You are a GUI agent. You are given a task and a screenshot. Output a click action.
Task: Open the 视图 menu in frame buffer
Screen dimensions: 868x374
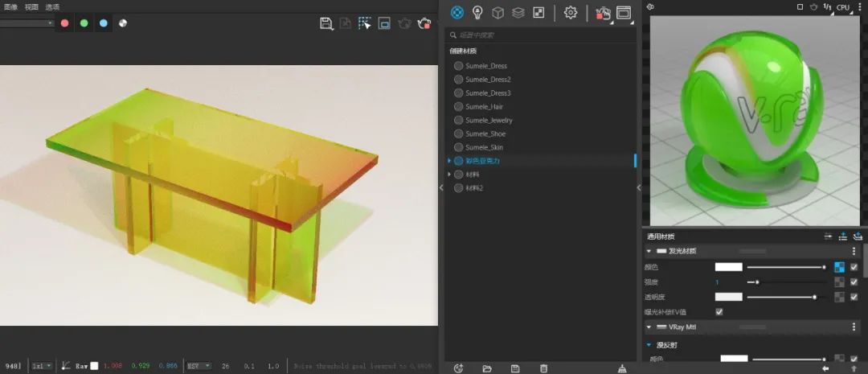[x=31, y=6]
